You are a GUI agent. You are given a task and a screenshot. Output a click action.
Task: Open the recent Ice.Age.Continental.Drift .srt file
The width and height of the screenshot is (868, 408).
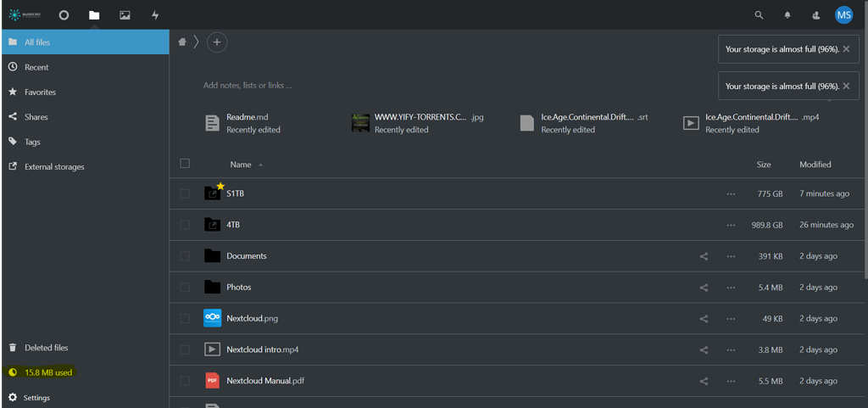click(584, 124)
